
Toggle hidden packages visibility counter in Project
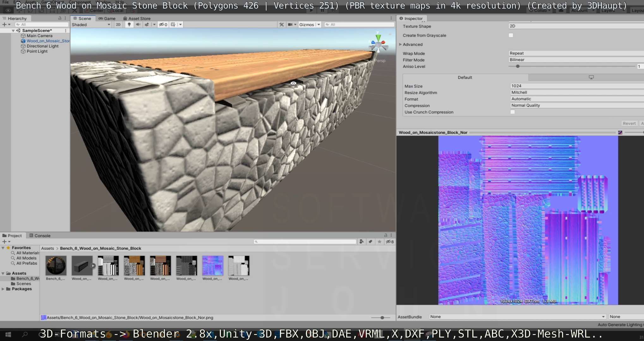point(390,242)
